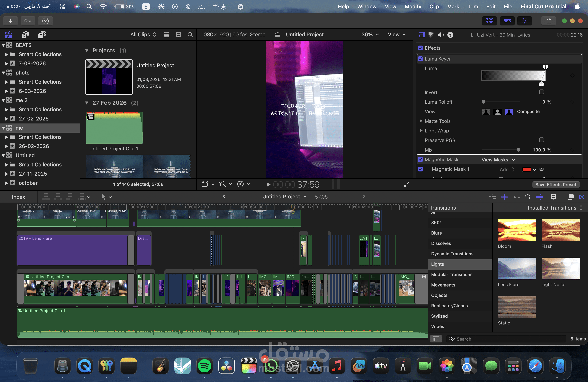This screenshot has width=588, height=382.
Task: Open the Titles and Generators sidebar
Action: [42, 35]
